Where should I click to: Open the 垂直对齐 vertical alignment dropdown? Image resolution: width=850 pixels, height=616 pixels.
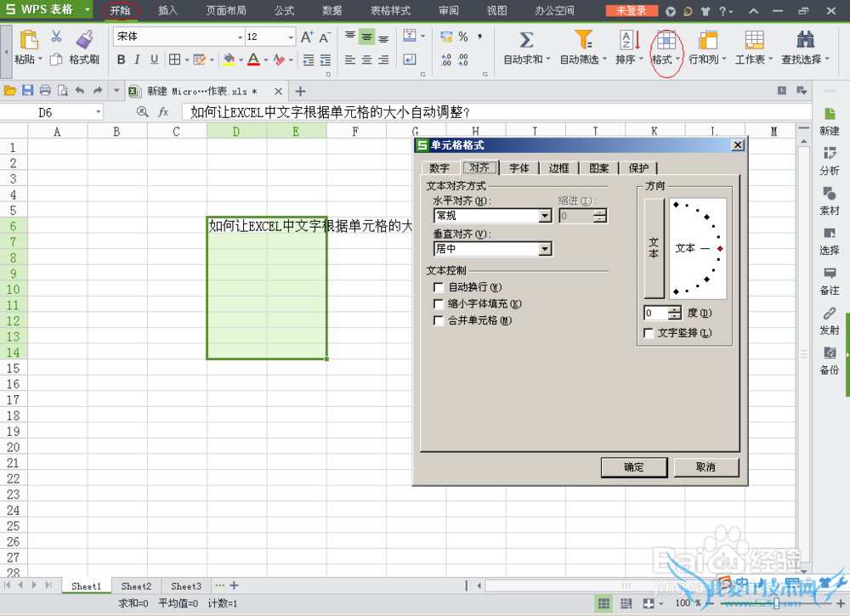(x=545, y=249)
